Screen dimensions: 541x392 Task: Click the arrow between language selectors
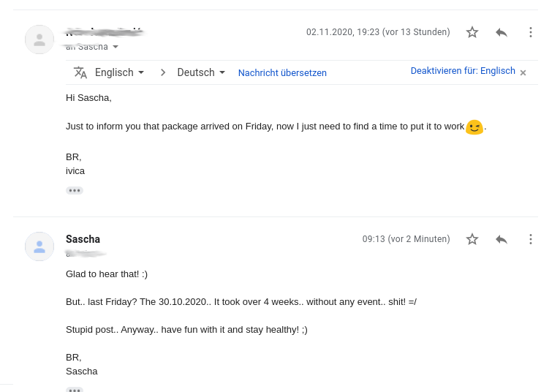[163, 72]
